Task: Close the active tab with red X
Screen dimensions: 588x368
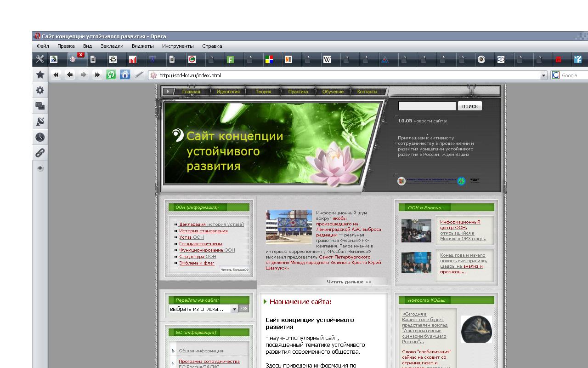Action: (x=81, y=55)
